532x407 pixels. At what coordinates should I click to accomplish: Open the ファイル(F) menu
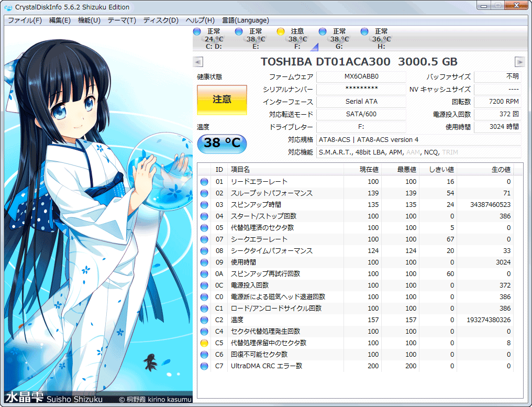[x=25, y=20]
